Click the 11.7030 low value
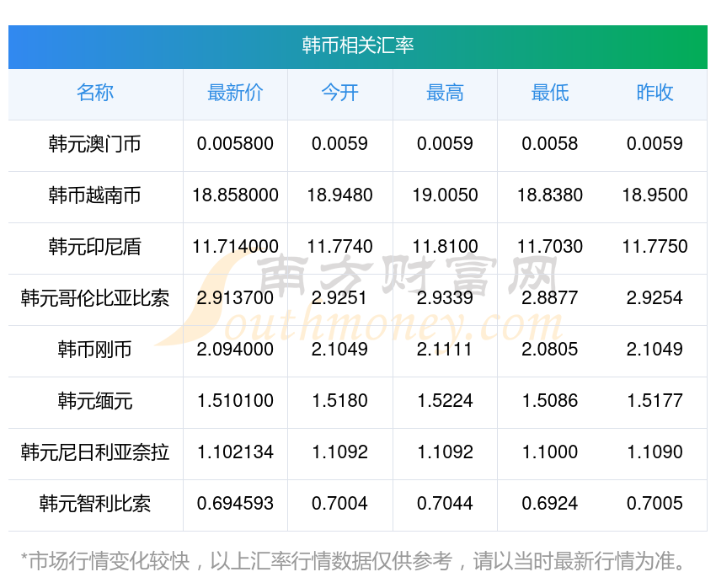The width and height of the screenshot is (716, 588). point(550,247)
